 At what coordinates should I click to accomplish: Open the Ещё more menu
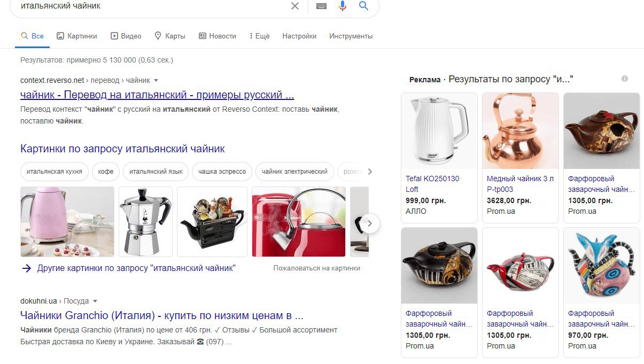[260, 36]
